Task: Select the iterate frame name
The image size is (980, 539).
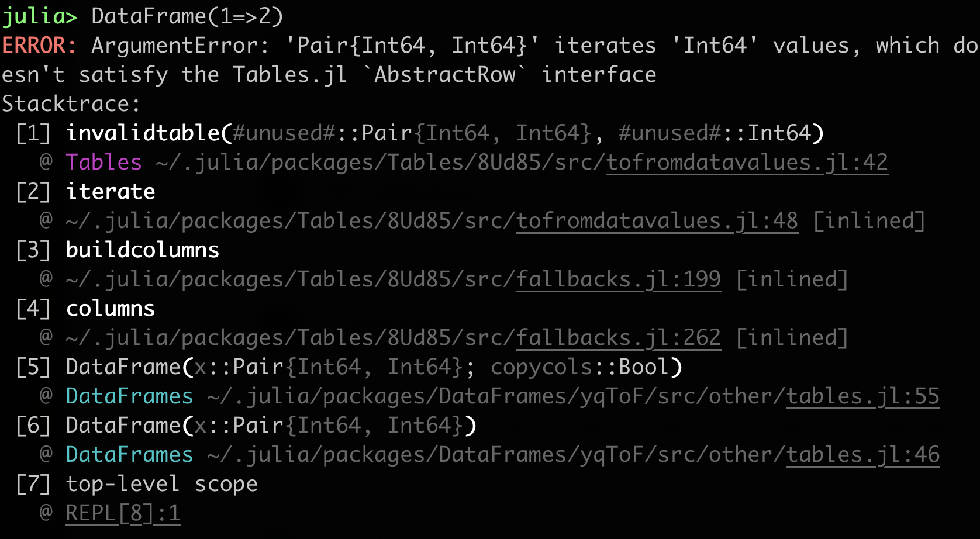Action: 111,192
